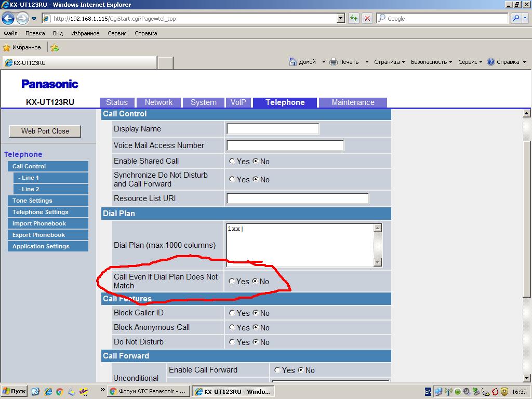Click the taskbar quick launch overflow chevron
Viewport: 532px width, 399px height.
pyautogui.click(x=102, y=390)
